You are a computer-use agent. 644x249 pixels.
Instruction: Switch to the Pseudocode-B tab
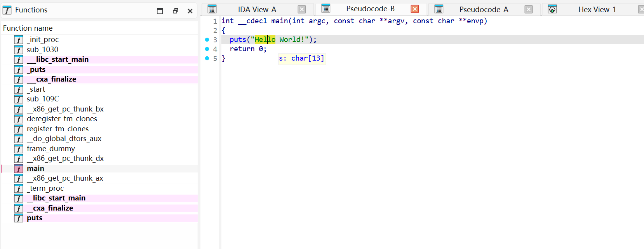coord(370,9)
